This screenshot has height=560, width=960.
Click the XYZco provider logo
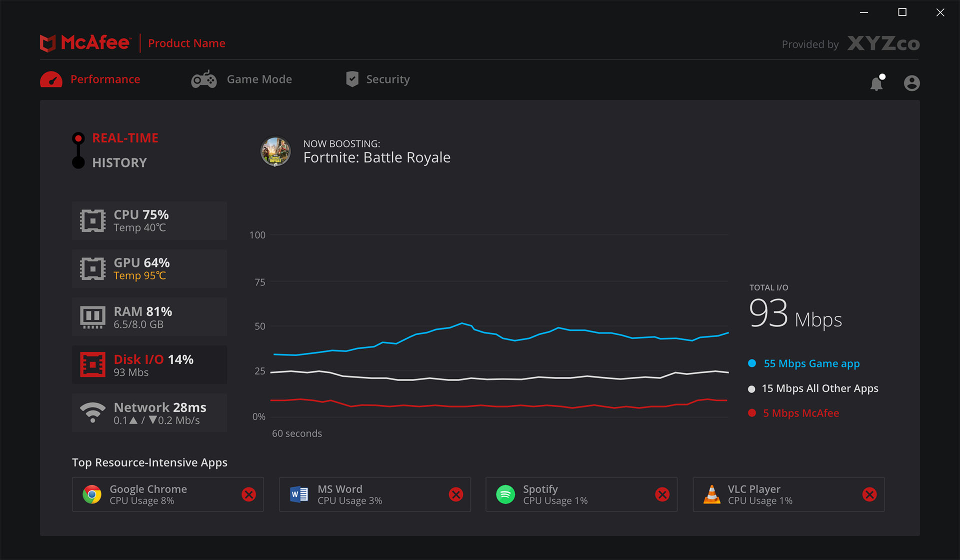tap(883, 43)
